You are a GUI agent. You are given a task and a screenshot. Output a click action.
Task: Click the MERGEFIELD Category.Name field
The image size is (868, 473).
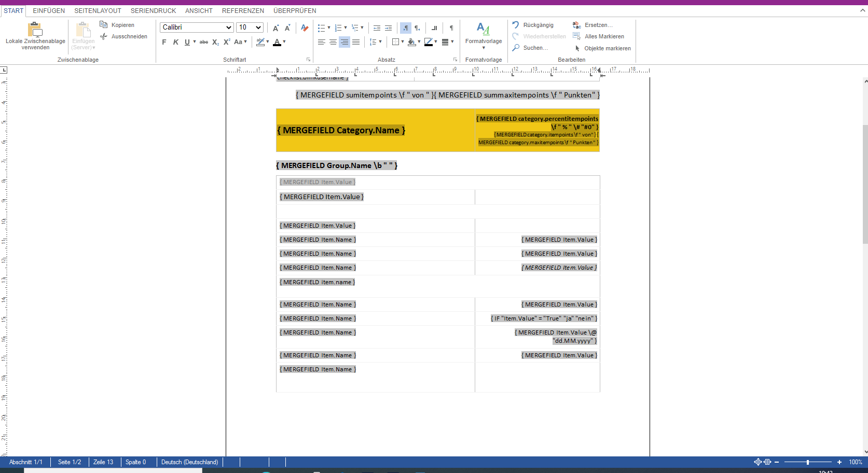341,130
